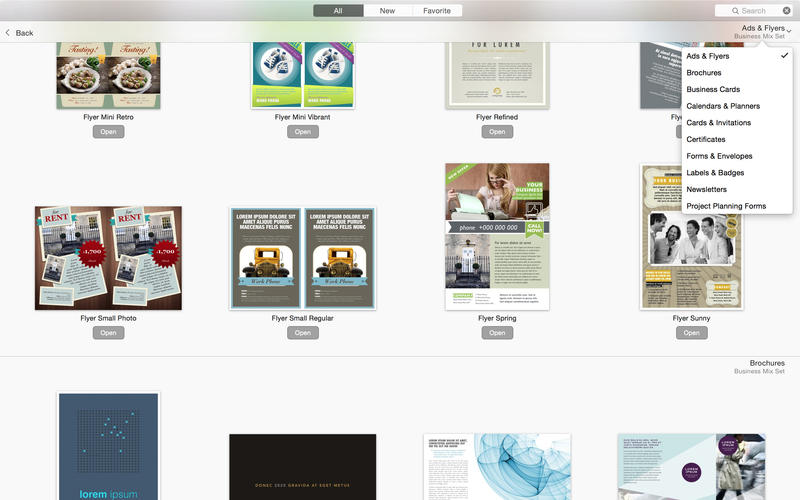Select Project Planning Forms menu entry
The image size is (800, 500).
coord(726,206)
